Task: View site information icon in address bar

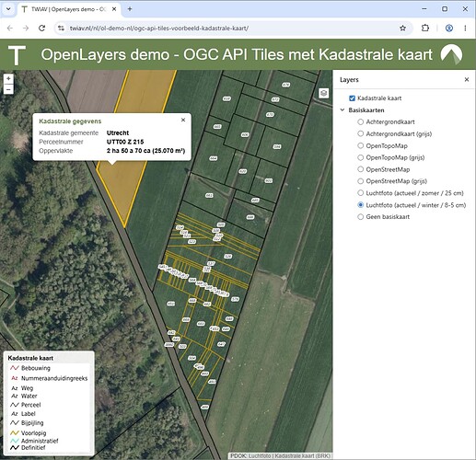Action: (61, 29)
